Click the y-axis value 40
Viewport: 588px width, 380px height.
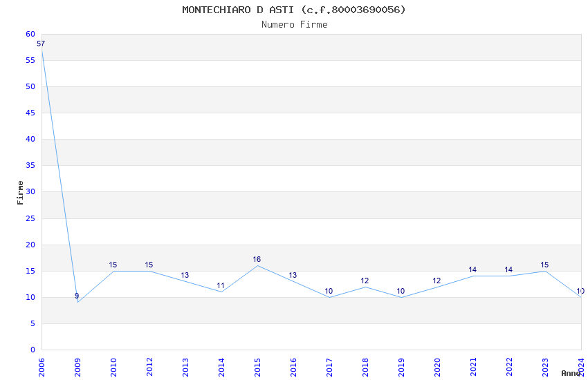click(30, 139)
